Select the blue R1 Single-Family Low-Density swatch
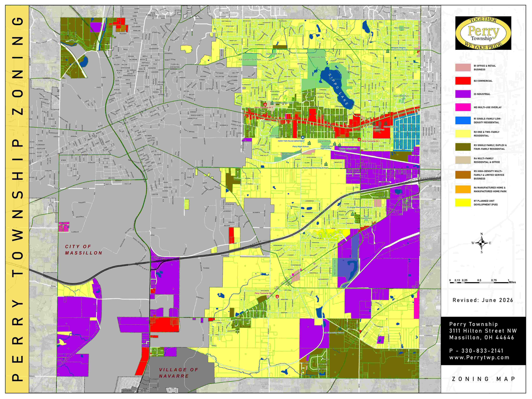Screen dimensions: 532x399 [463, 120]
